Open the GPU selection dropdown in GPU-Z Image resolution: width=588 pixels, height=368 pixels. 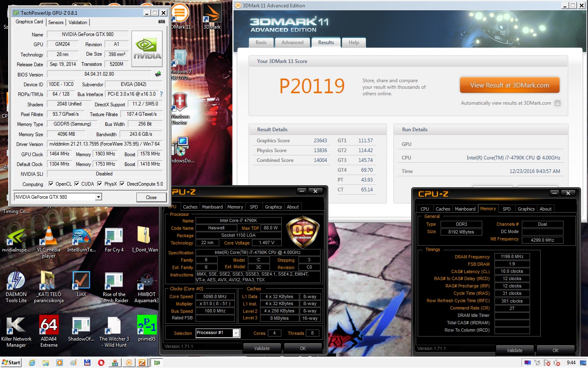tap(98, 197)
